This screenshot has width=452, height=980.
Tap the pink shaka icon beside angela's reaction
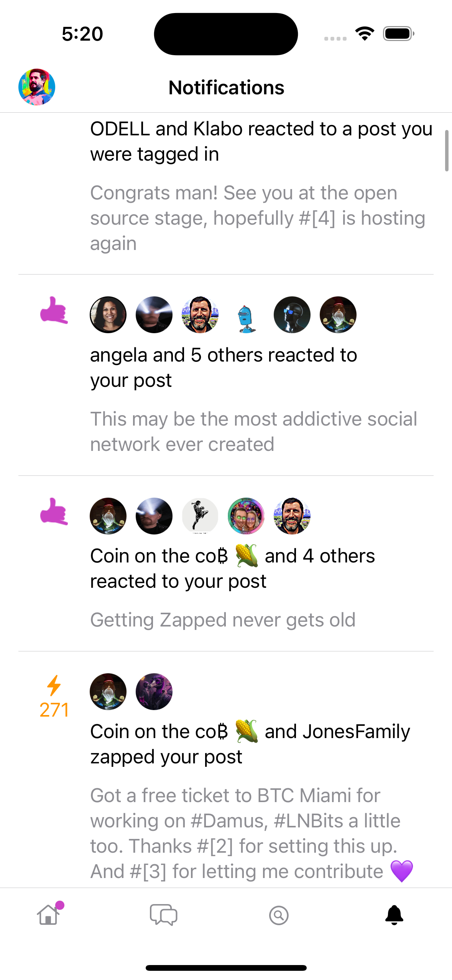[54, 310]
